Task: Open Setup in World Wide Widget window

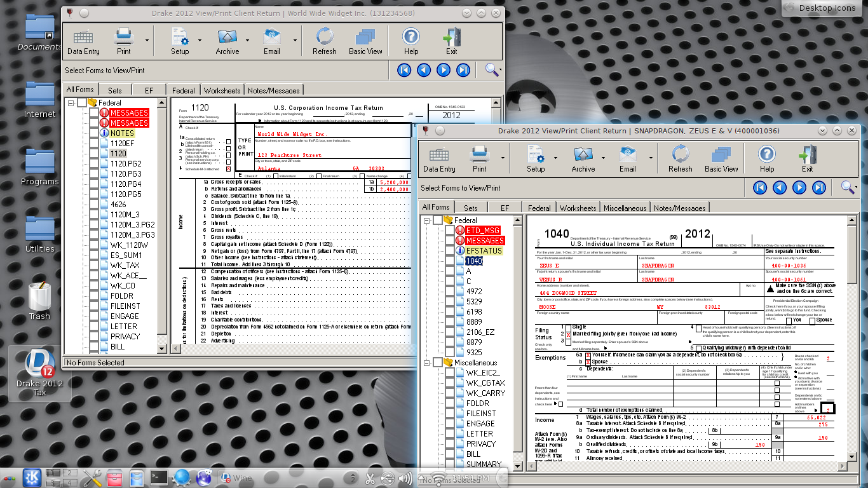Action: click(180, 41)
